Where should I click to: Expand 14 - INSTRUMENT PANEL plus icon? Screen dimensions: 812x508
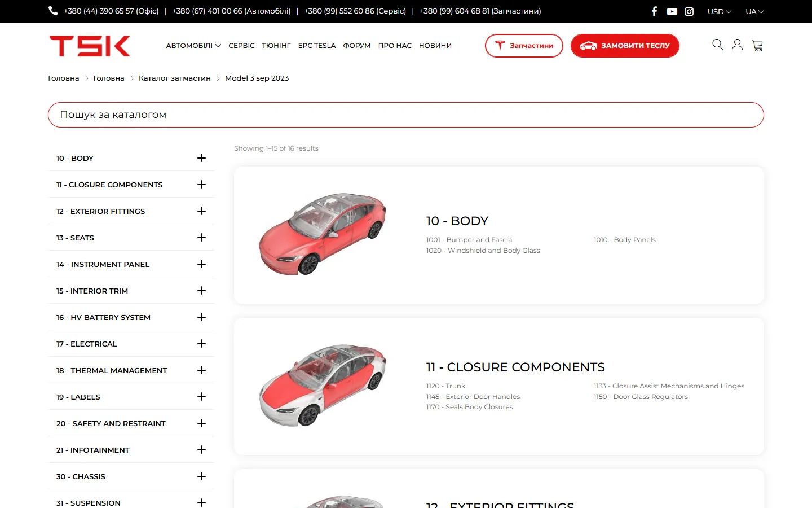point(201,264)
